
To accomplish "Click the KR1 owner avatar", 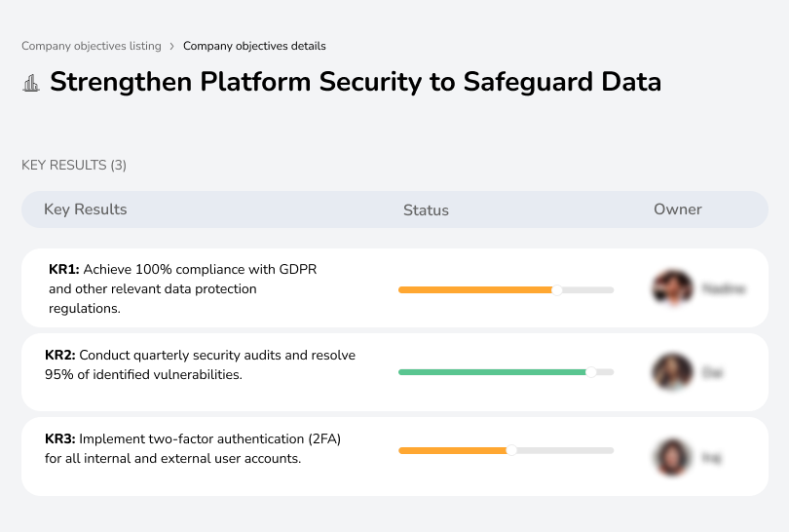I will click(672, 288).
